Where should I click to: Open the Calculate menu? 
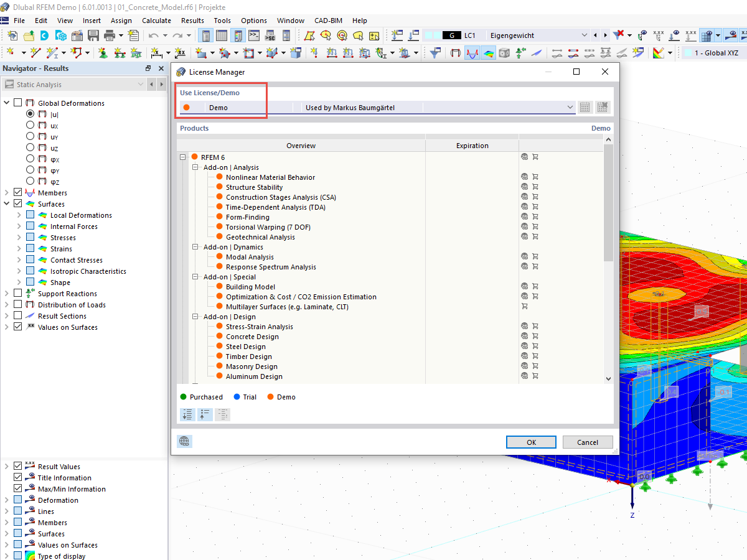coord(156,20)
